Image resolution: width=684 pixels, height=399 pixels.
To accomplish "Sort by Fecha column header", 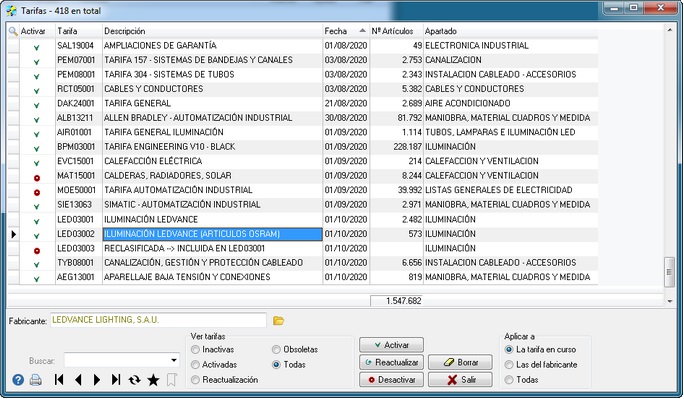I will point(346,31).
